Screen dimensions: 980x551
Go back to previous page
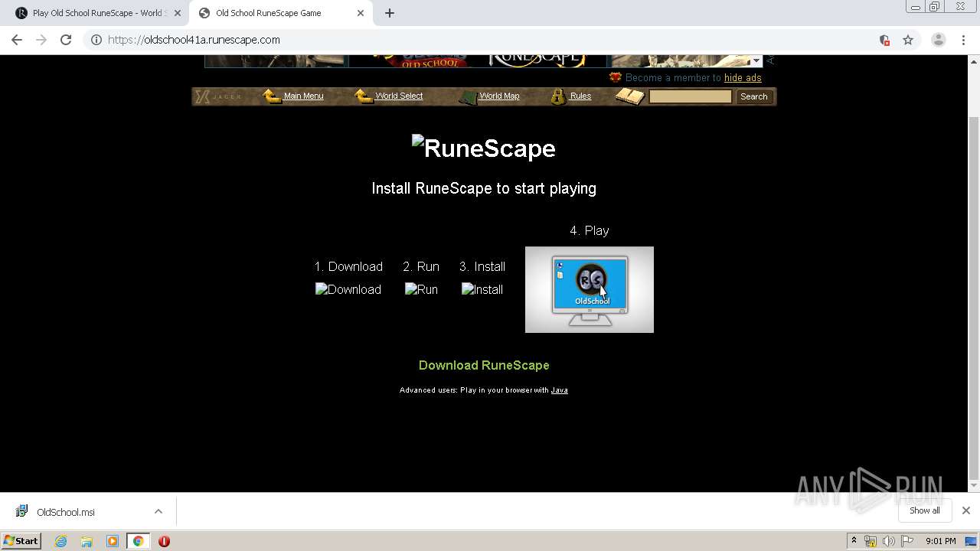point(17,40)
